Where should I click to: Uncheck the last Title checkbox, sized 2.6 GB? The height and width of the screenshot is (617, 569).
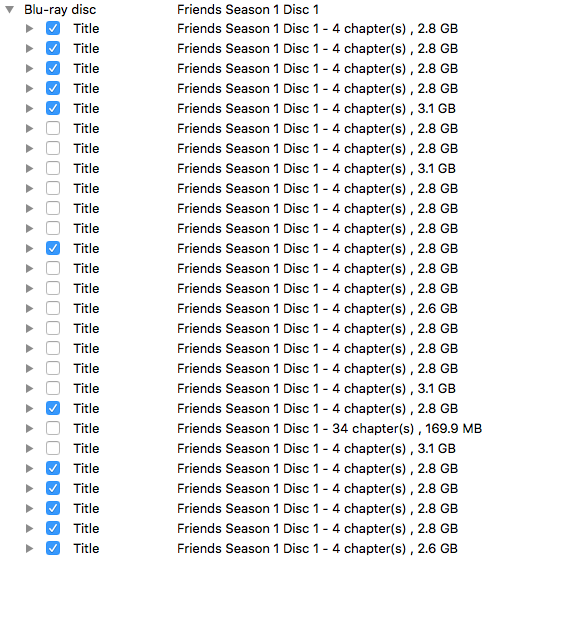[53, 548]
